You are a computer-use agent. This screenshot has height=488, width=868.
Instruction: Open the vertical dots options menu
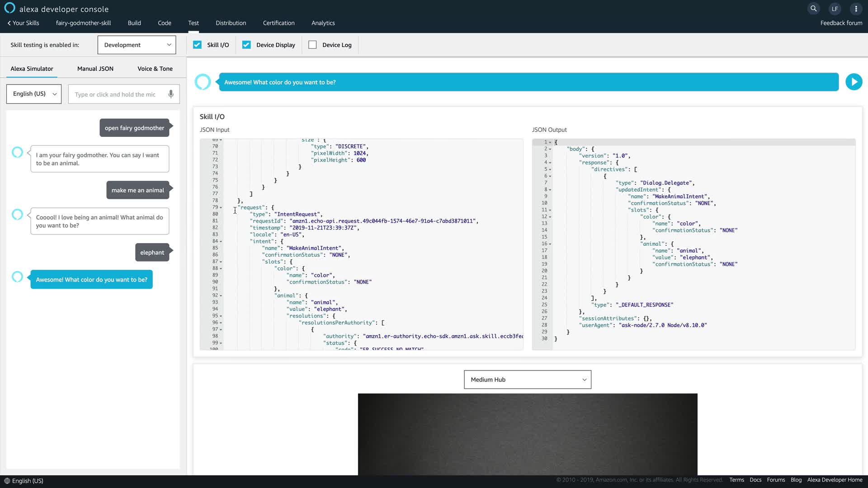tap(856, 9)
